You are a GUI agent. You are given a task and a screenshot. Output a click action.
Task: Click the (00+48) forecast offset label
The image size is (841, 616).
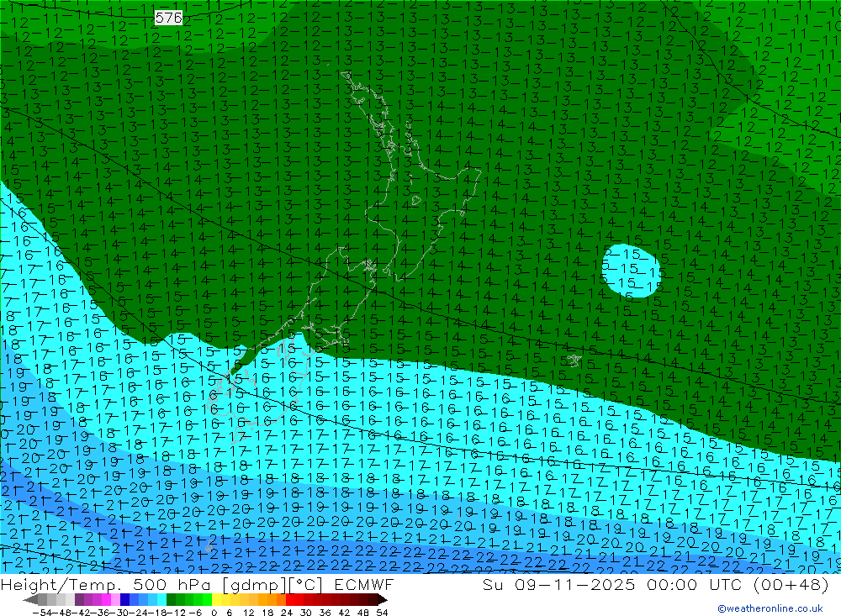tap(791, 585)
